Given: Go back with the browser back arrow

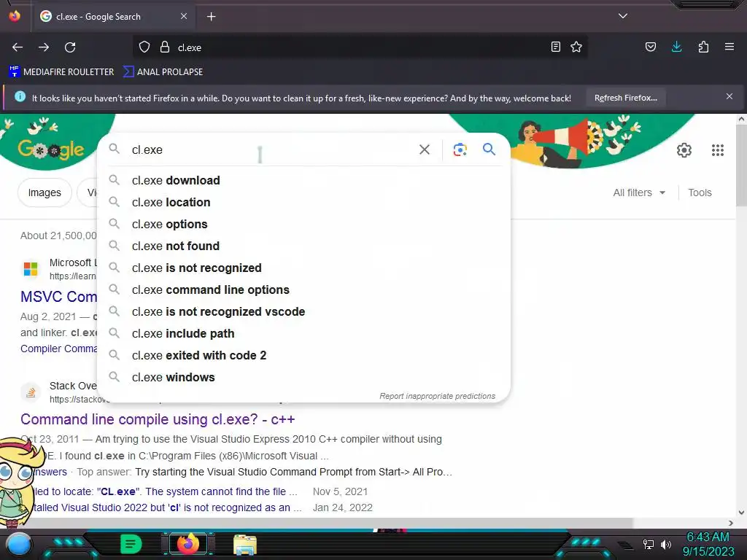Looking at the screenshot, I should [18, 47].
